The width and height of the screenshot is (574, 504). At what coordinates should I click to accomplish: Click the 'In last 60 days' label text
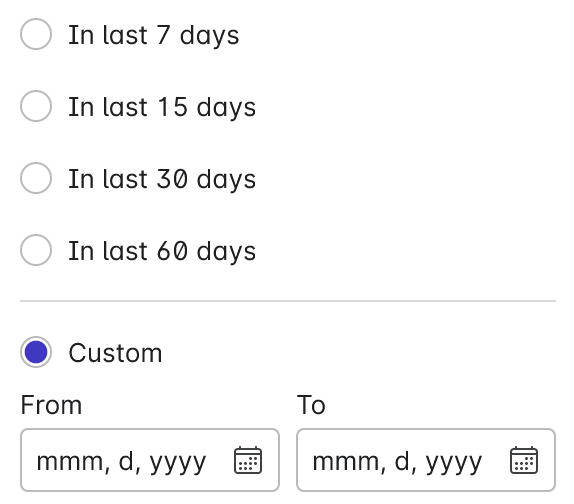click(162, 251)
